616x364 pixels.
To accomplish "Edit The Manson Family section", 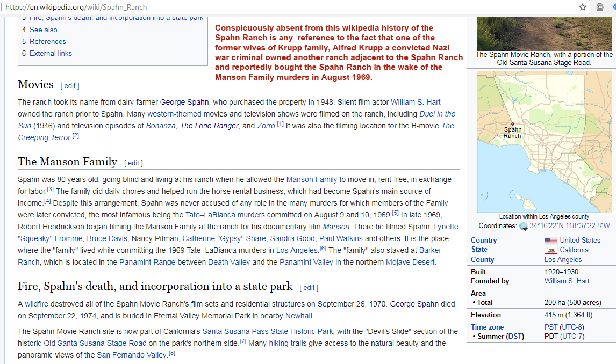I will pos(133,163).
